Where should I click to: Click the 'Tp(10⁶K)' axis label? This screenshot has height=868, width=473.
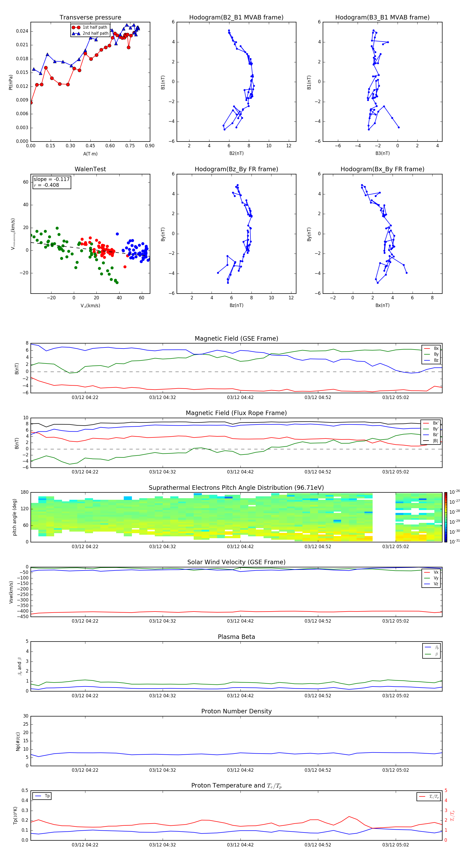(x=15, y=816)
